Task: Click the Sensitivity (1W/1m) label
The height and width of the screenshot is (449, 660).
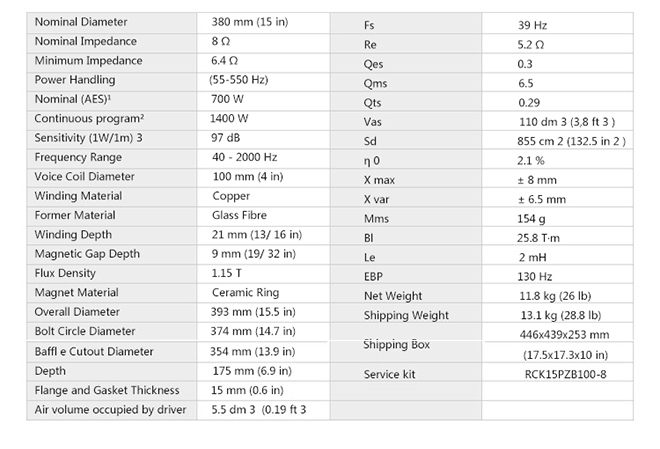Action: tap(87, 138)
